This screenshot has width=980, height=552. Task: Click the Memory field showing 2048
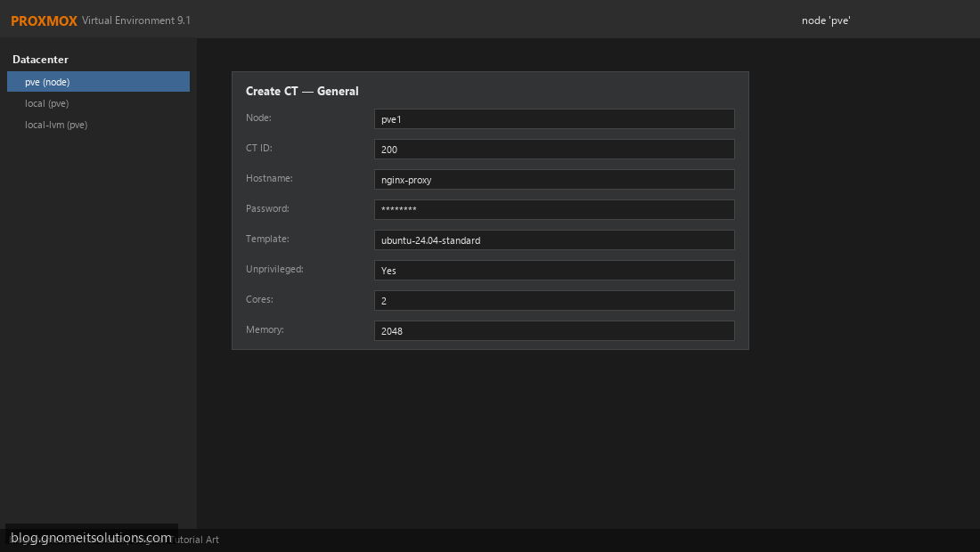[x=554, y=331]
